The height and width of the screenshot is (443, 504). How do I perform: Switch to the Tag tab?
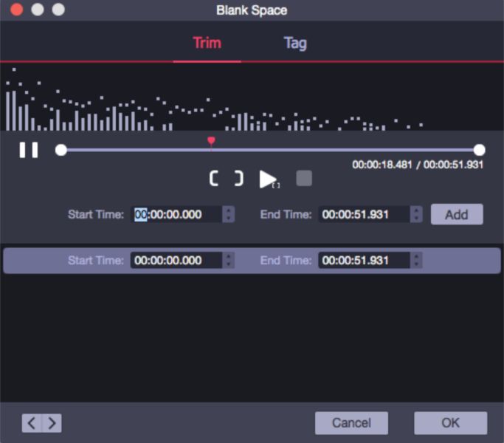(295, 43)
